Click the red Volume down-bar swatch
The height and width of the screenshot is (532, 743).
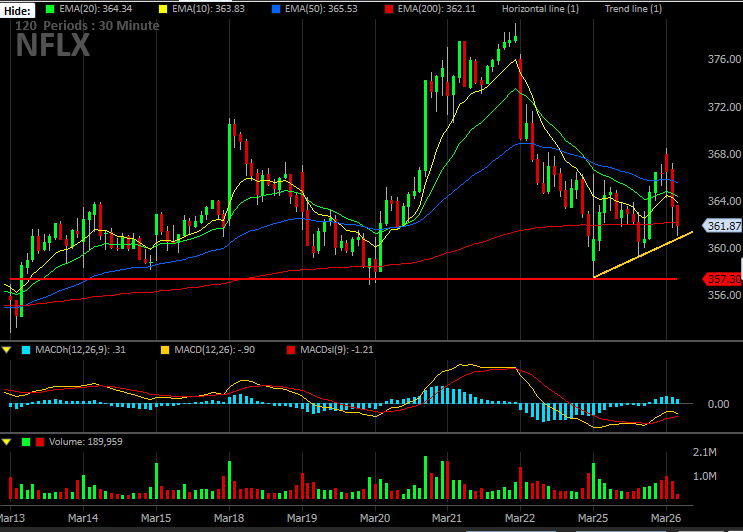40,442
